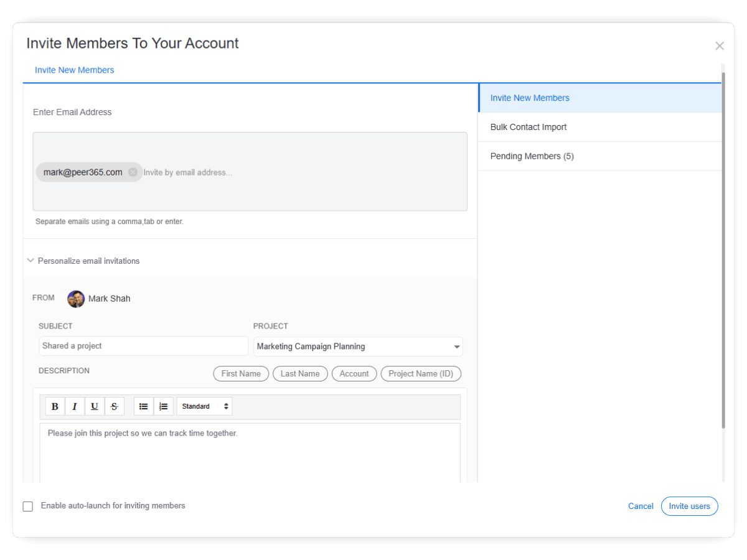Toggle italic formatting in description editor
747x560 pixels.
click(x=75, y=406)
